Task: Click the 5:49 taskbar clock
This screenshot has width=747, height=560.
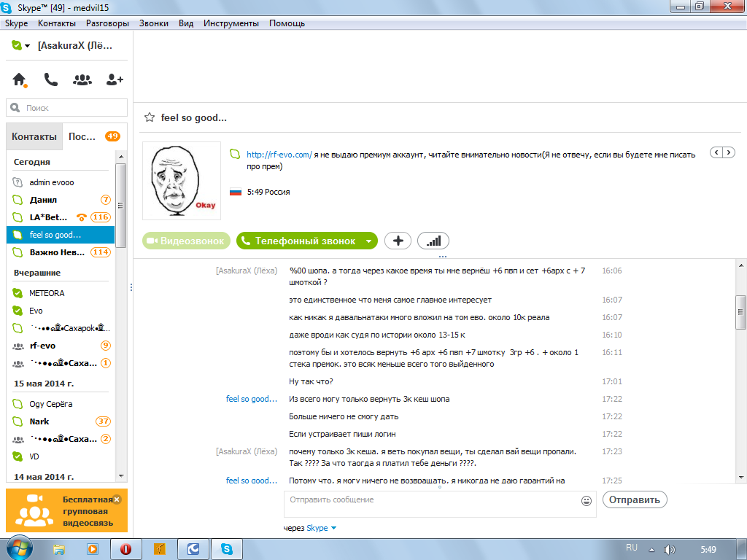Action: [x=708, y=550]
